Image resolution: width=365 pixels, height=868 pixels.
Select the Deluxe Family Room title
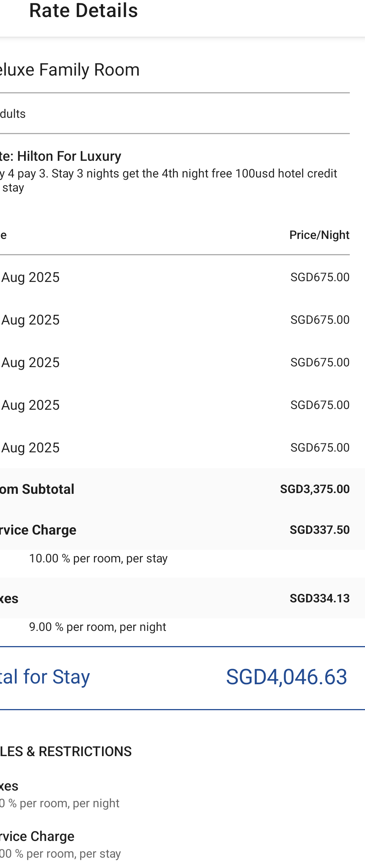pos(70,70)
